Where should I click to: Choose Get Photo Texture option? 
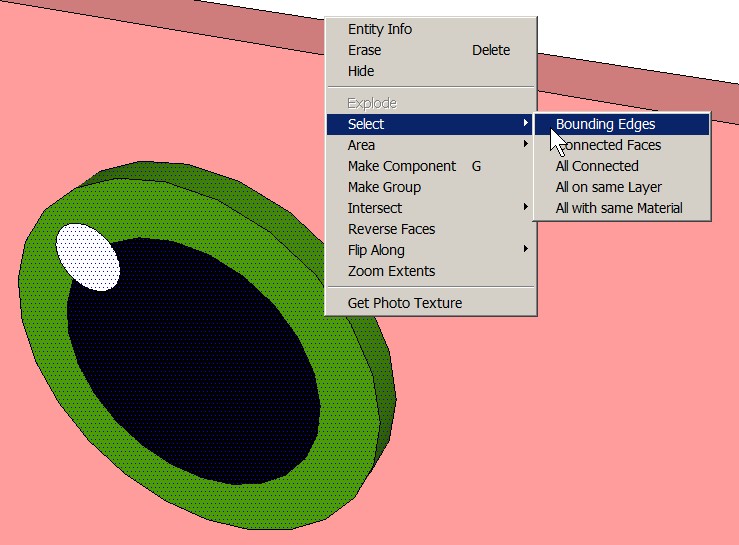pos(404,303)
